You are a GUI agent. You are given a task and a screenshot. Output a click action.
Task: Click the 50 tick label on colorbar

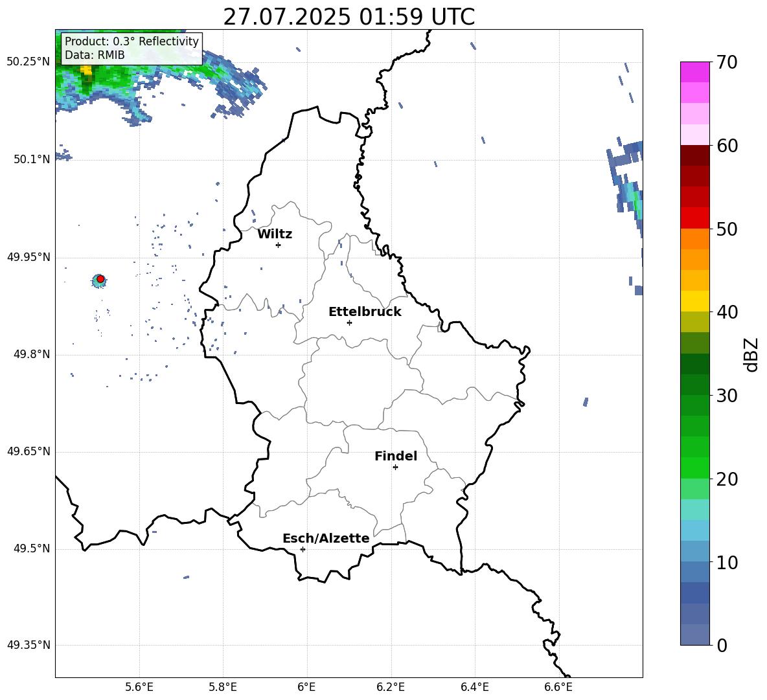point(727,229)
